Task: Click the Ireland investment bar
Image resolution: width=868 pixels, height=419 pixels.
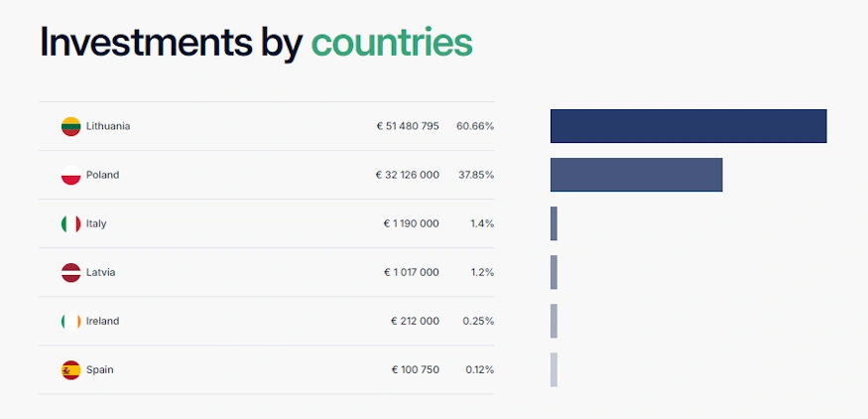Action: coord(554,321)
